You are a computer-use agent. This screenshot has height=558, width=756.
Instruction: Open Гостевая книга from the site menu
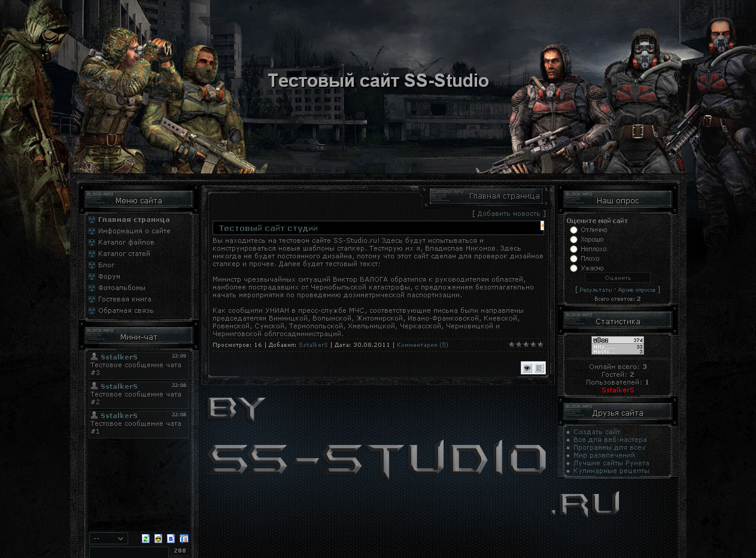pyautogui.click(x=125, y=299)
